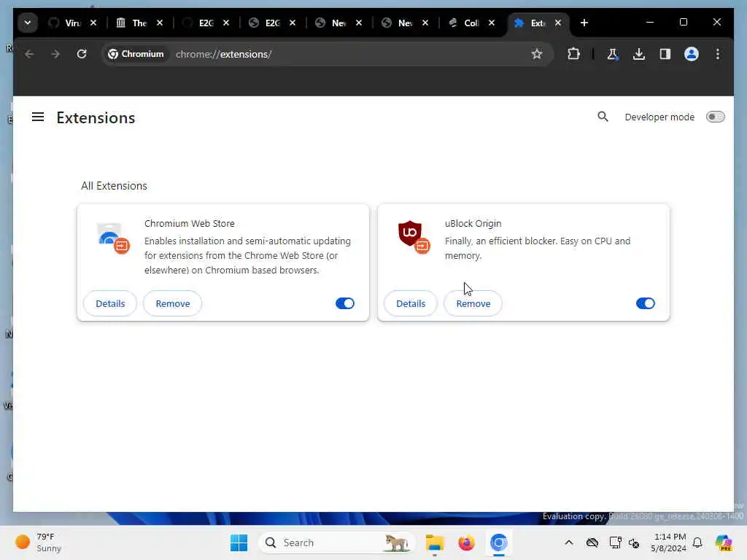This screenshot has height=560, width=747.
Task: Go forward with the browser forward arrow
Action: (55, 54)
